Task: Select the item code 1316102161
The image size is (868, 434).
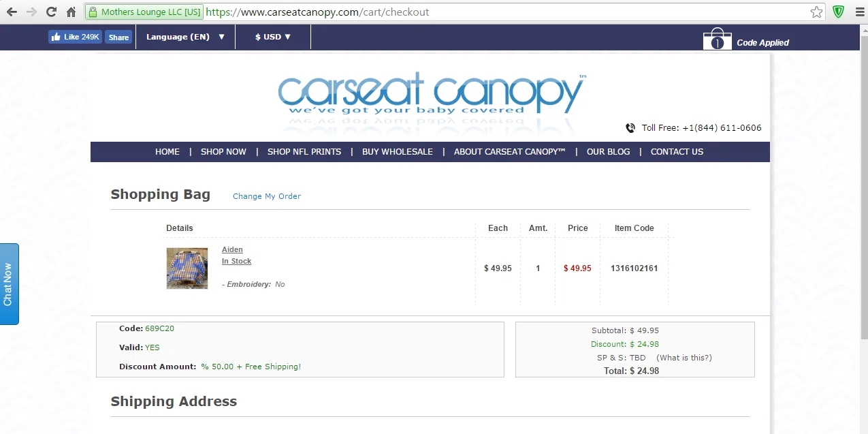Action: pos(634,268)
